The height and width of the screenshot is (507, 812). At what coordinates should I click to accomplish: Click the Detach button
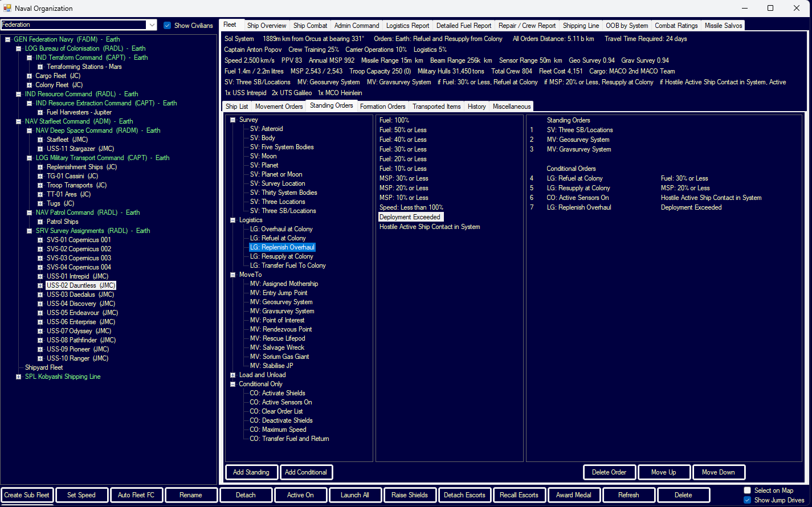pyautogui.click(x=246, y=495)
